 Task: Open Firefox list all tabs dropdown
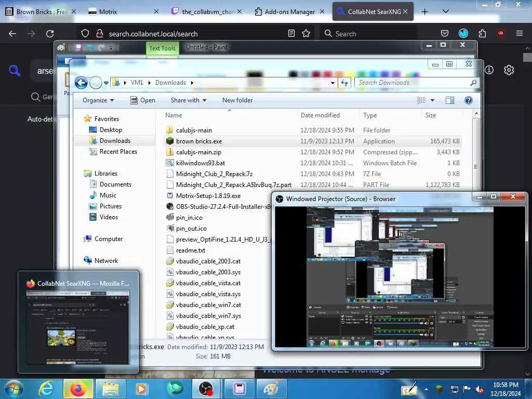click(446, 11)
